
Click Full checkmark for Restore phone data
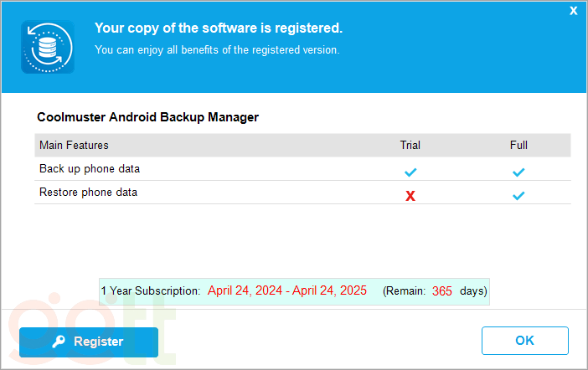[518, 196]
